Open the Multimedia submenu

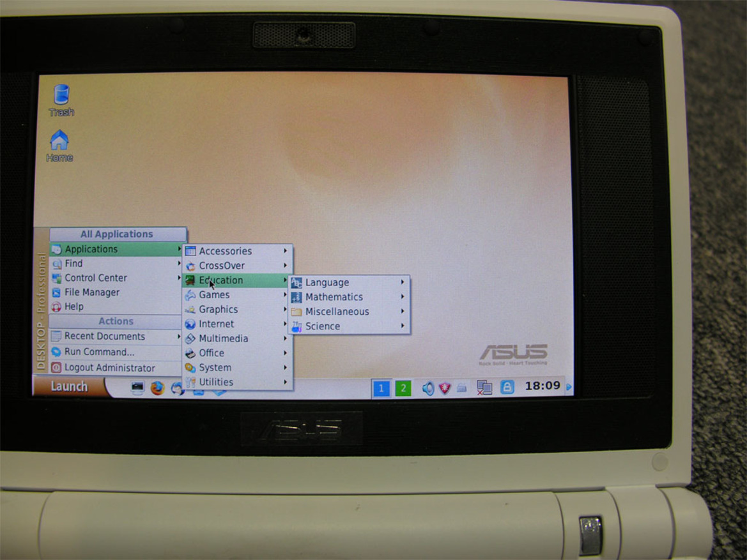(238, 338)
